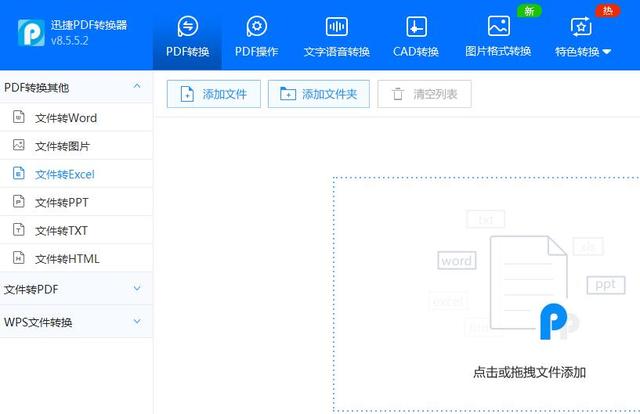This screenshot has width=640, height=414.
Task: Select 文件转图片 in the sidebar
Action: tap(76, 146)
